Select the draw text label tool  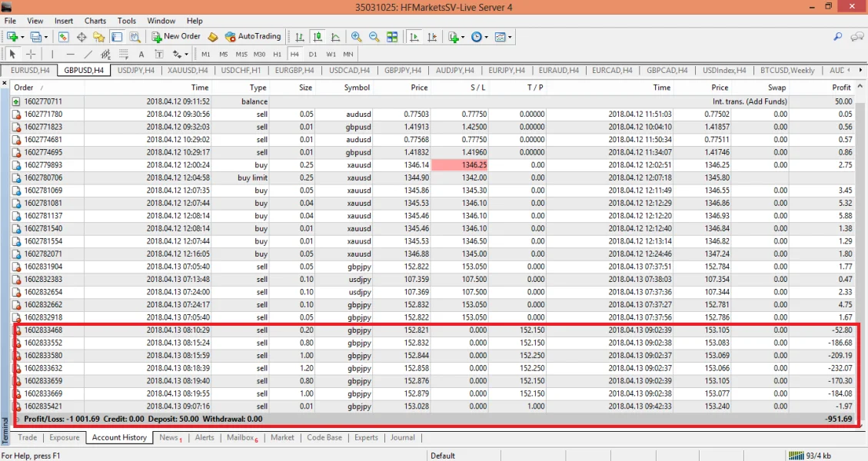[158, 54]
